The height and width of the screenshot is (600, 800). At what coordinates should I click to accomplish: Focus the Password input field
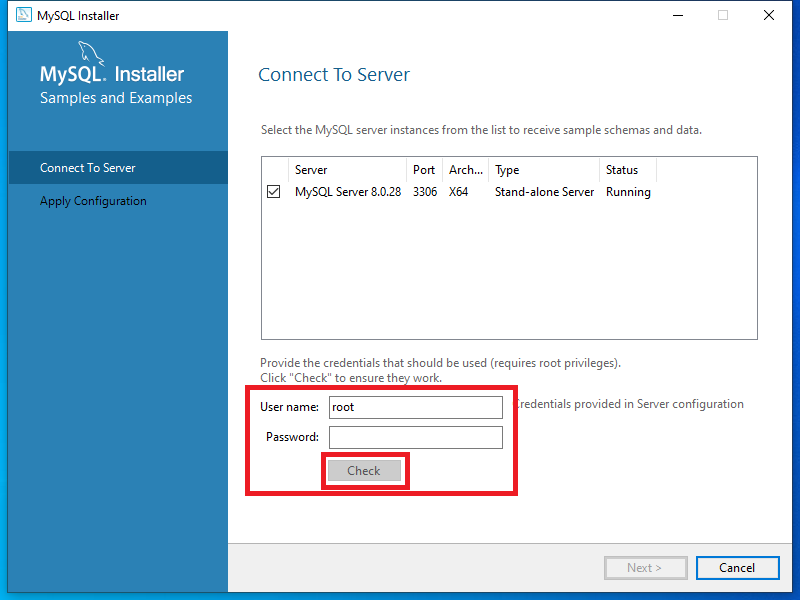pos(416,437)
